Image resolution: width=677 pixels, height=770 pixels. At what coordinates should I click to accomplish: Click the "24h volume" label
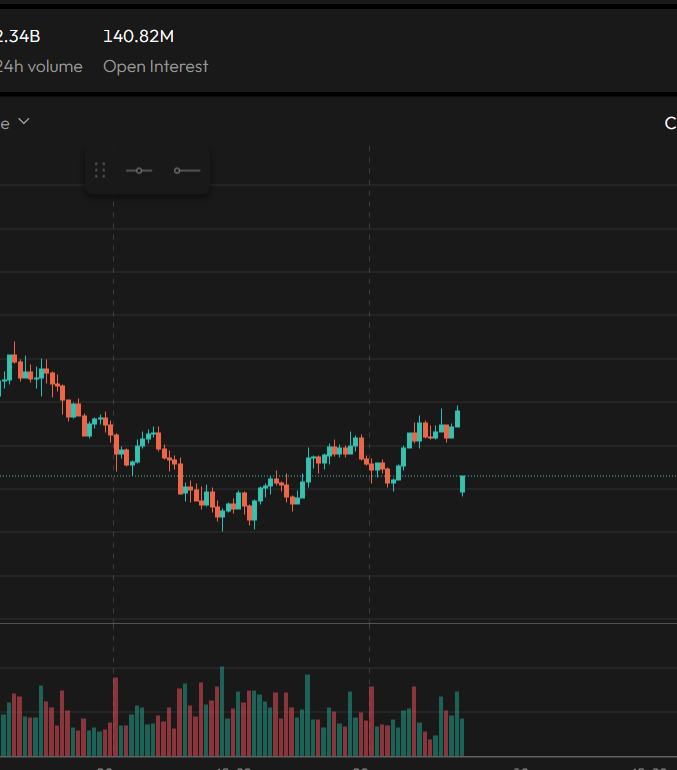point(41,66)
